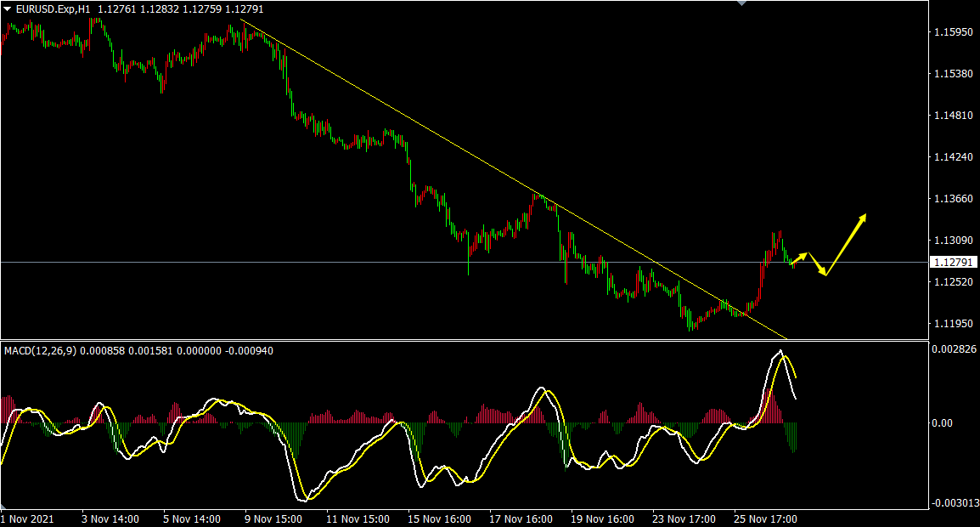This screenshot has height=527, width=980.
Task: Click the 1.15950 price scale label
Action: click(x=953, y=33)
